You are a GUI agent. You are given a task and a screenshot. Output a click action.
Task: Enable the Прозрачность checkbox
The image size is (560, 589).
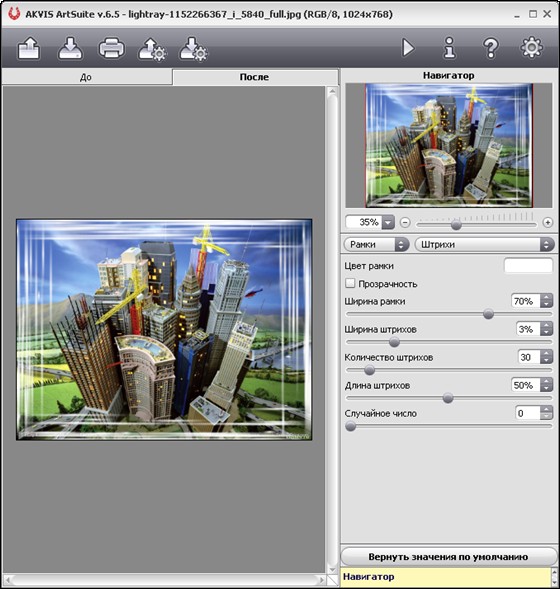[x=350, y=283]
